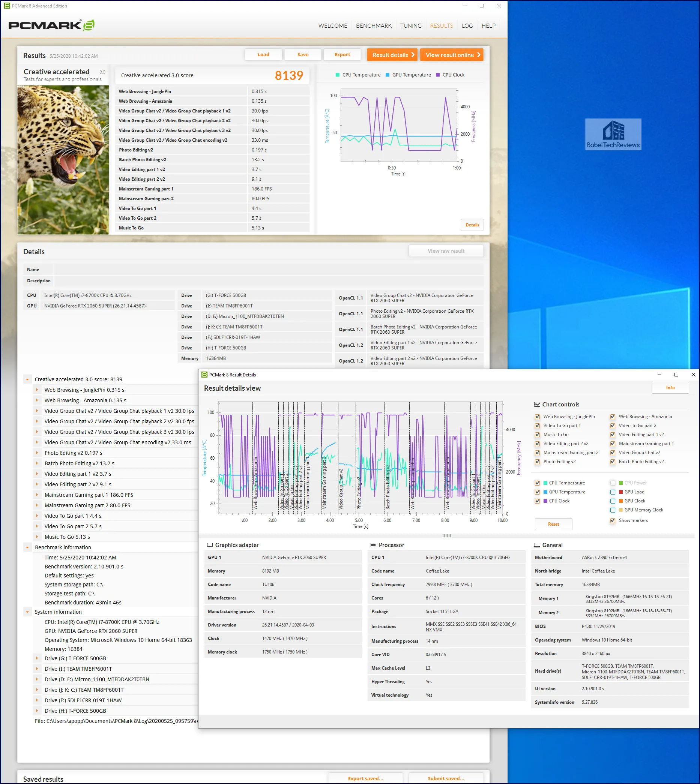
Task: Switch to the BENCHMARK tab
Action: tap(374, 26)
